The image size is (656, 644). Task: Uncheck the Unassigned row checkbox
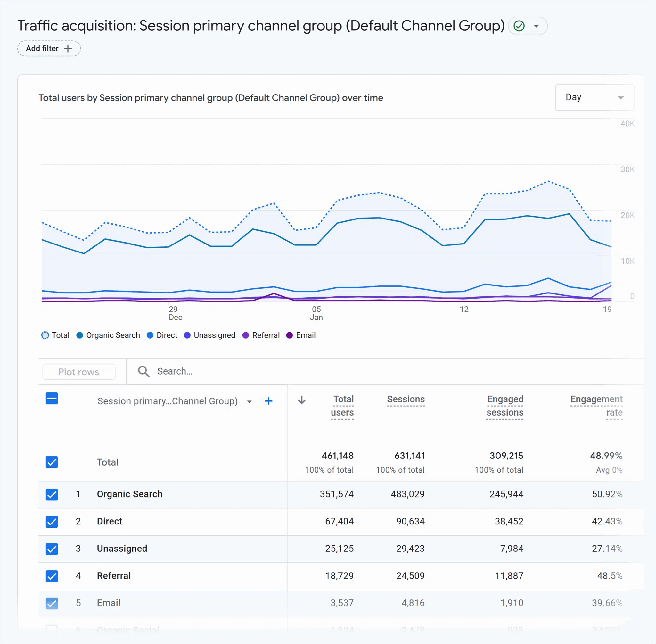(52, 549)
